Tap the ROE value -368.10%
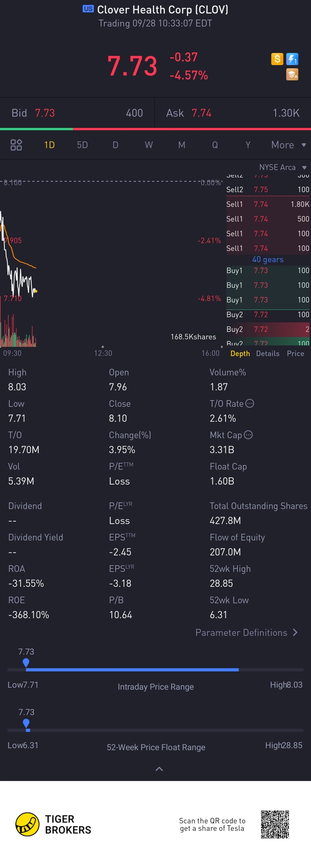This screenshot has height=868, width=311. [x=29, y=614]
